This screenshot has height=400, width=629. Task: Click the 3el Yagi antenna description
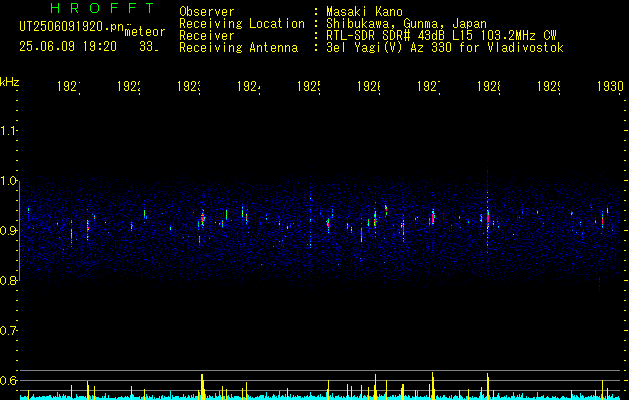445,48
